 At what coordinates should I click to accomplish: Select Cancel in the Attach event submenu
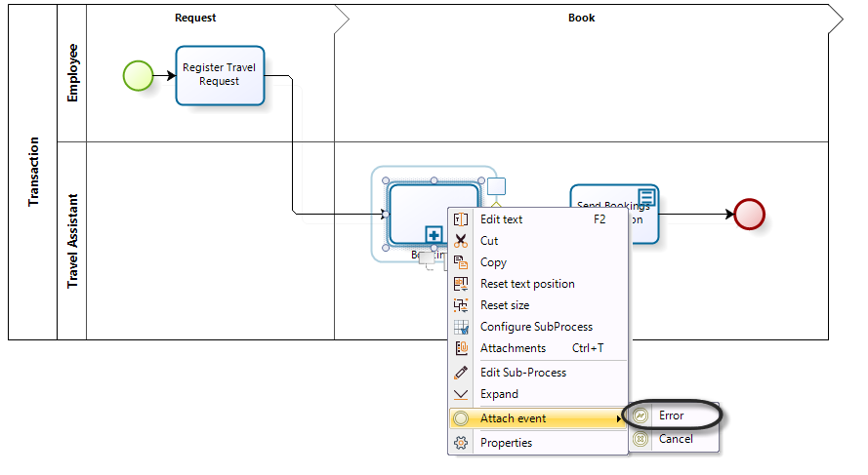(676, 439)
